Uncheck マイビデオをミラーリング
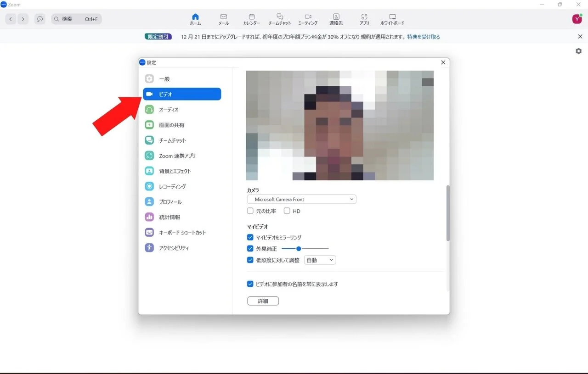The height and width of the screenshot is (374, 588). click(250, 237)
